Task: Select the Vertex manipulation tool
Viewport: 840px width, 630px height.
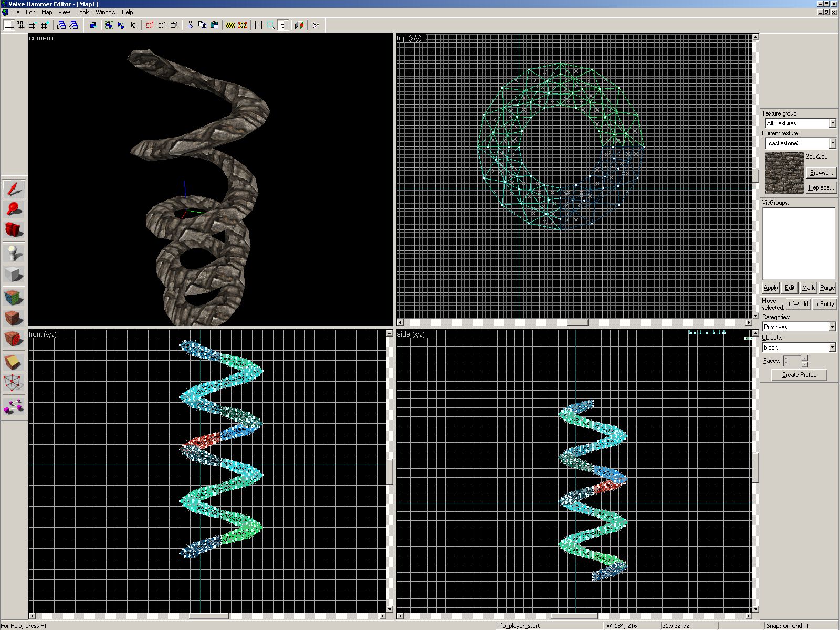Action: click(x=14, y=383)
